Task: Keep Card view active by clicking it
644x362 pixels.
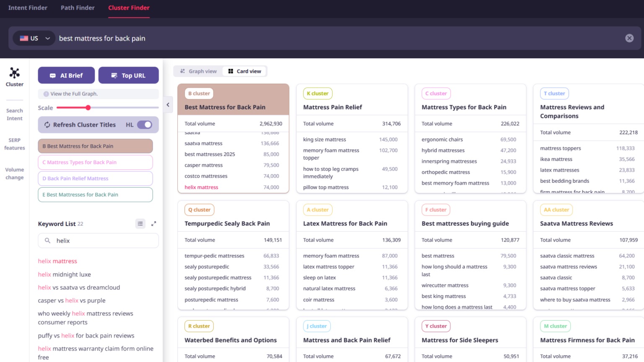Action: point(244,71)
